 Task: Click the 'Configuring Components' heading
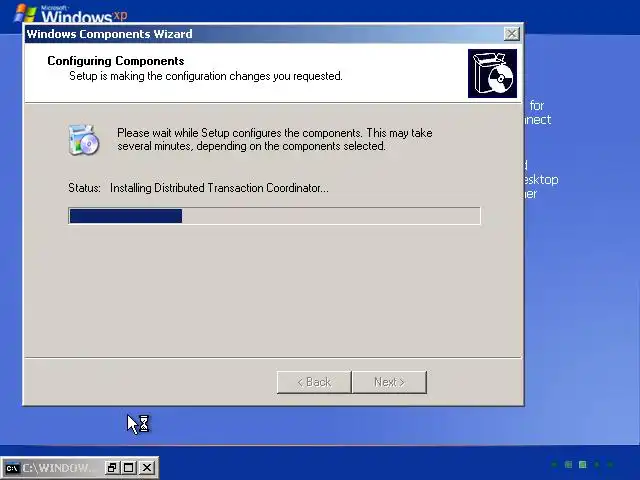point(116,61)
